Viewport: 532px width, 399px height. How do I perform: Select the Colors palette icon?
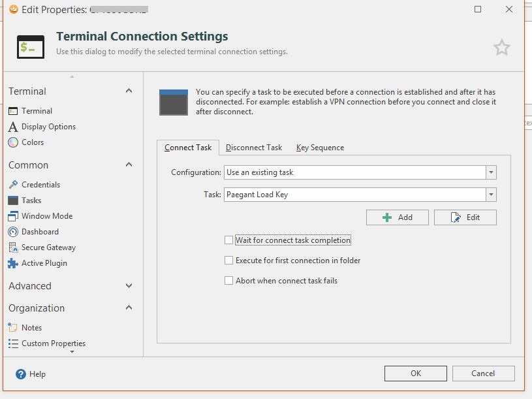click(x=13, y=142)
